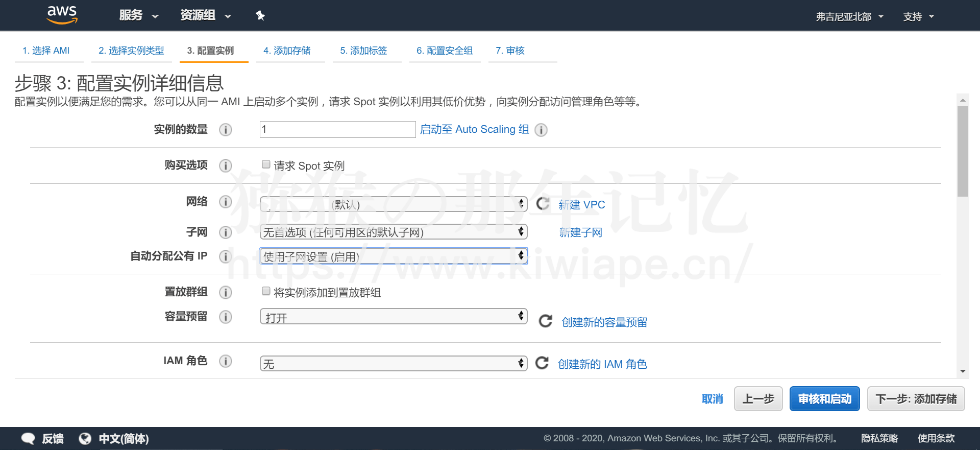Click 创建新的容量预留 link
Viewport: 980px width, 450px height.
pyautogui.click(x=604, y=322)
